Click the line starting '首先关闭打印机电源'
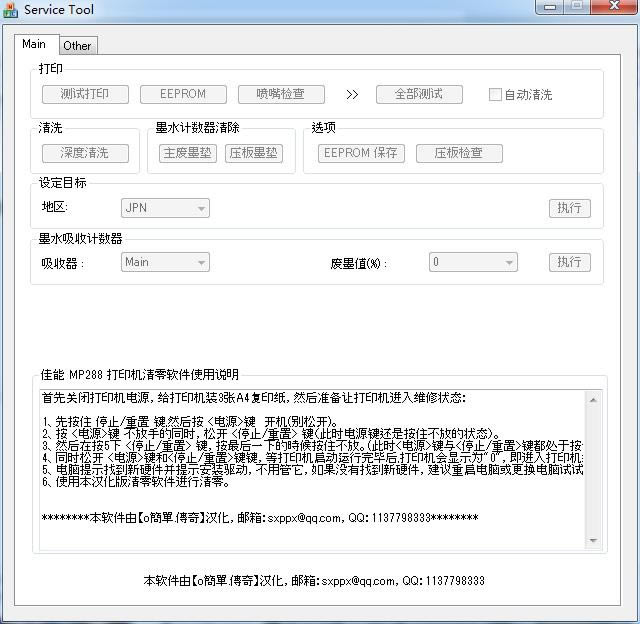The height and width of the screenshot is (624, 640). (253, 397)
